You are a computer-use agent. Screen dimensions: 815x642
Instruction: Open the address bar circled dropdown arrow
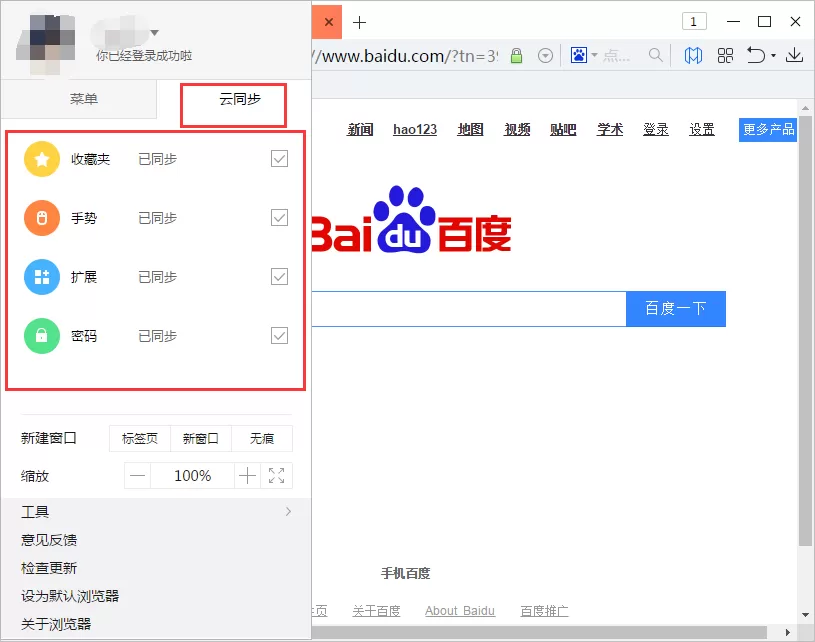[545, 56]
